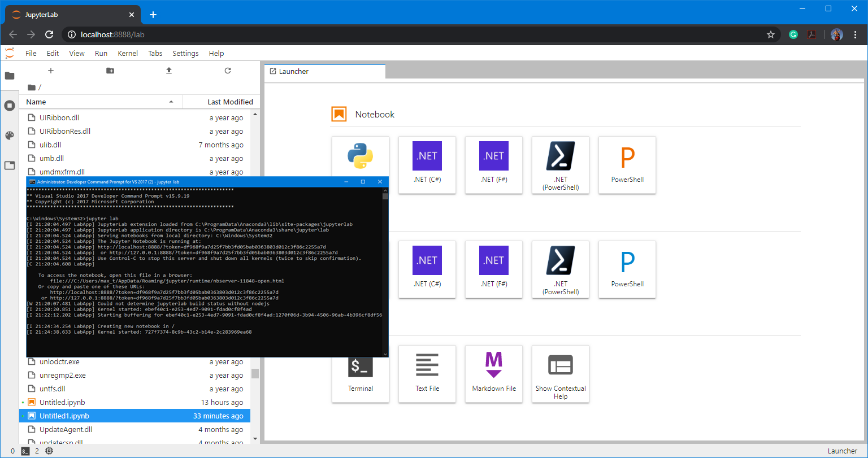Select Untitled.ipynb notebook file
The image size is (868, 458).
[x=134, y=402]
